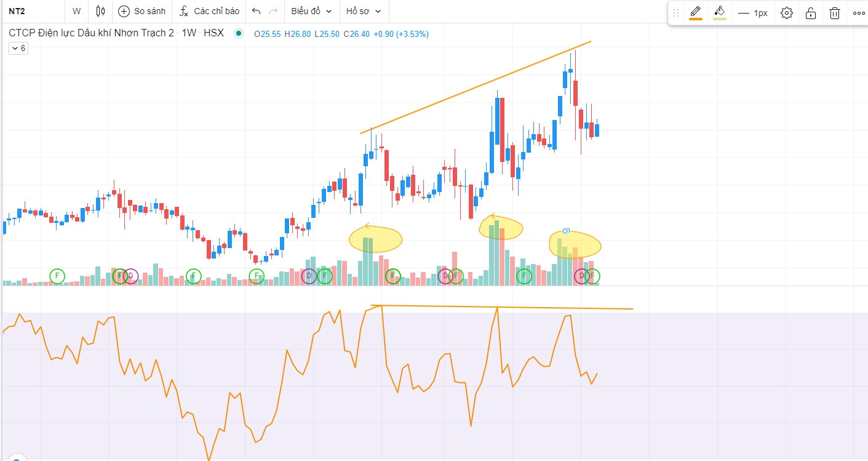The image size is (868, 461).
Task: Click the open price value O25.55
Action: pyautogui.click(x=268, y=34)
